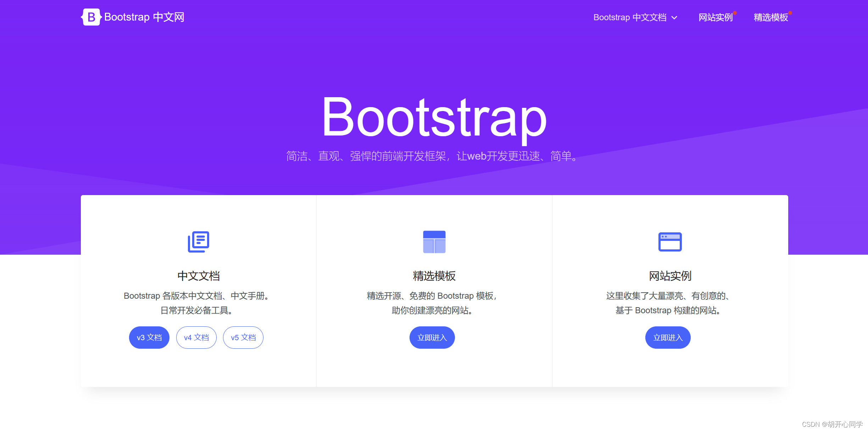Expand the Bootstrap 中文文档 dropdown chevron
The width and height of the screenshot is (868, 431).
674,17
